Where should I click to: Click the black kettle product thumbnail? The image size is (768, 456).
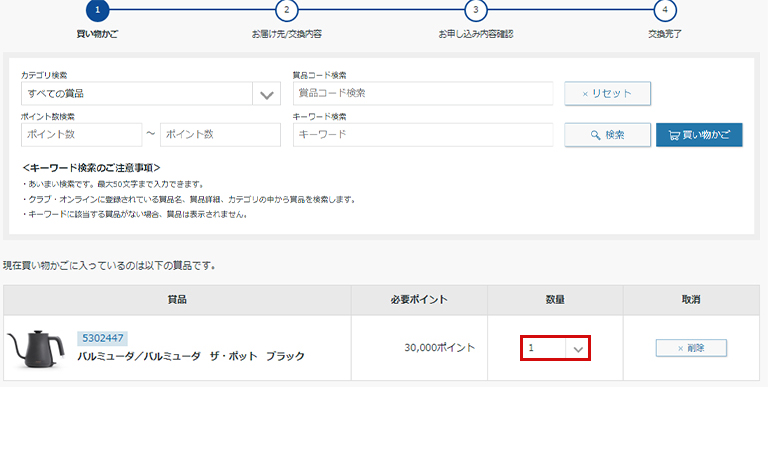[38, 348]
